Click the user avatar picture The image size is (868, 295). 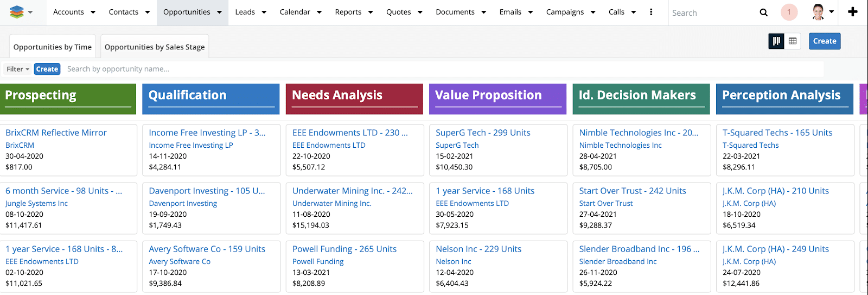coord(818,12)
